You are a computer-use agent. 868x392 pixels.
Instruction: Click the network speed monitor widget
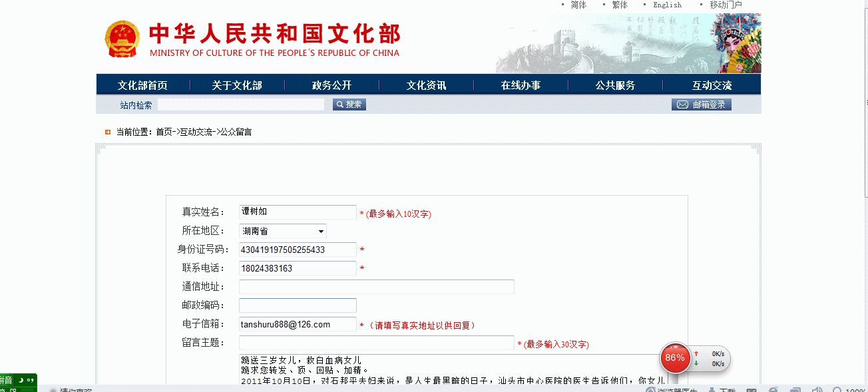point(711,359)
